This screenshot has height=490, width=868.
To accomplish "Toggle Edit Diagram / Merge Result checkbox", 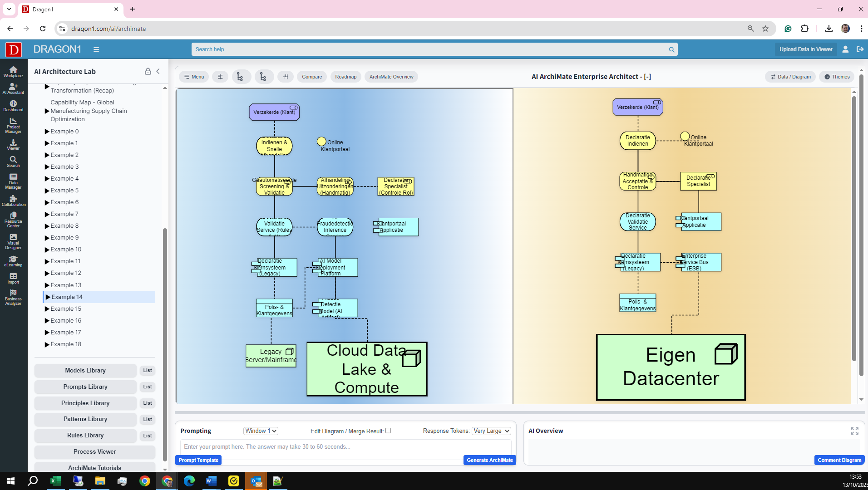I will pos(388,431).
